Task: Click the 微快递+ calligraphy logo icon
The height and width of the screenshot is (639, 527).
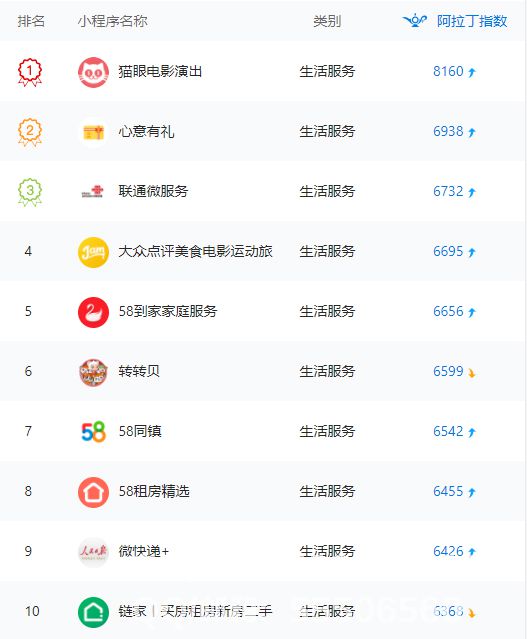Action: [x=93, y=552]
